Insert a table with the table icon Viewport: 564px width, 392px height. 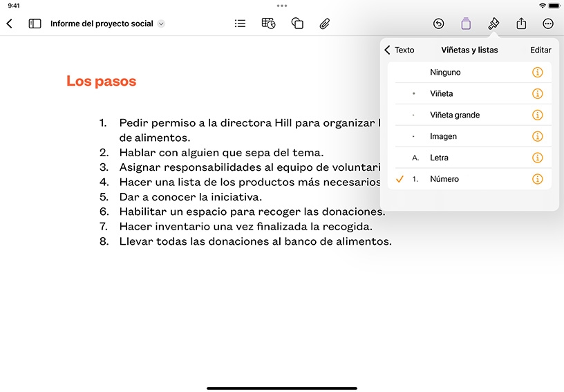[268, 24]
